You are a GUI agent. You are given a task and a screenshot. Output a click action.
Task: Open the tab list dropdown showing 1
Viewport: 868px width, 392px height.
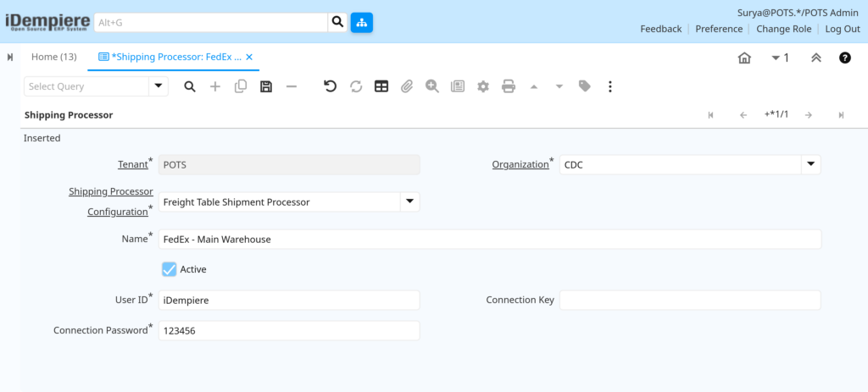tap(780, 58)
